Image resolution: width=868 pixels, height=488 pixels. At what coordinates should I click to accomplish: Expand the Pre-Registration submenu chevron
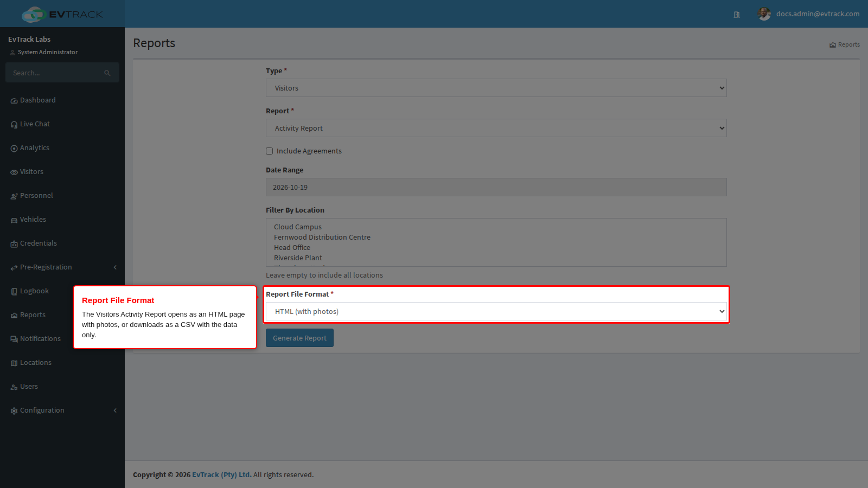(115, 267)
